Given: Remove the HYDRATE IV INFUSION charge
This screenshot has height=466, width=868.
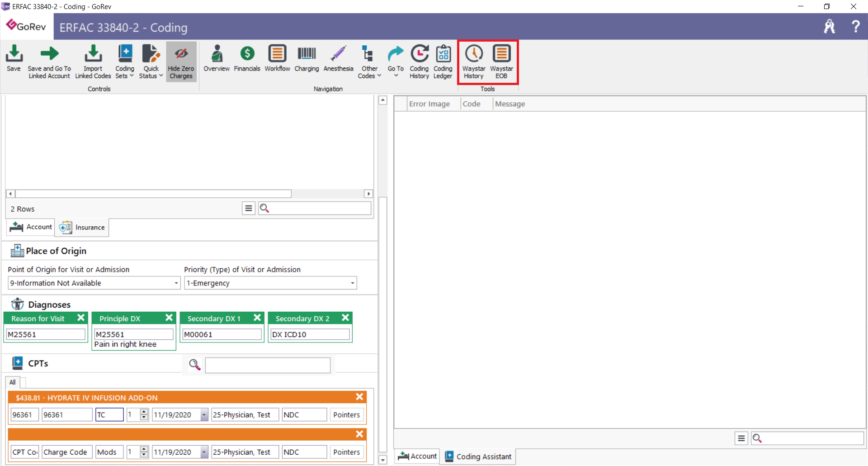Looking at the screenshot, I should click(x=359, y=397).
